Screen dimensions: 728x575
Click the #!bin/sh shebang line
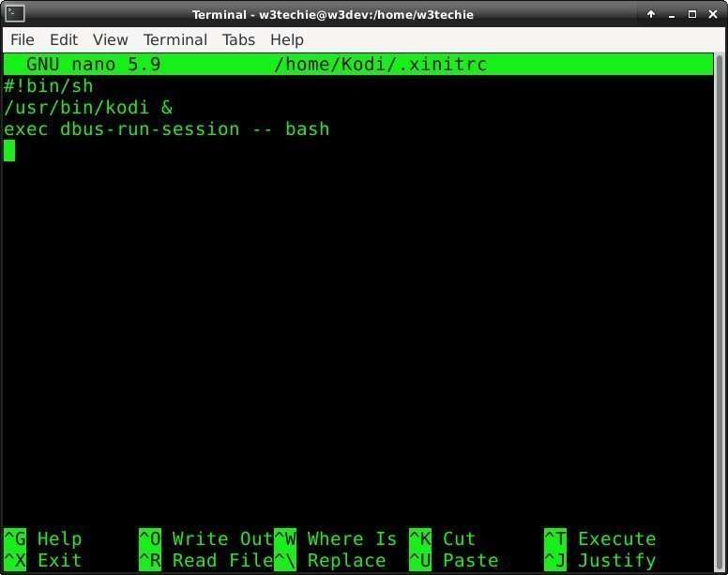(x=48, y=86)
